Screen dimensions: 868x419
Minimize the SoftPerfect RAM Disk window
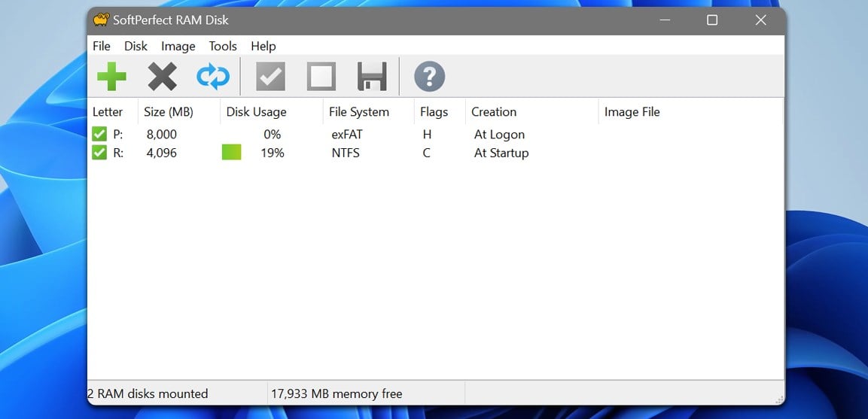coord(665,20)
